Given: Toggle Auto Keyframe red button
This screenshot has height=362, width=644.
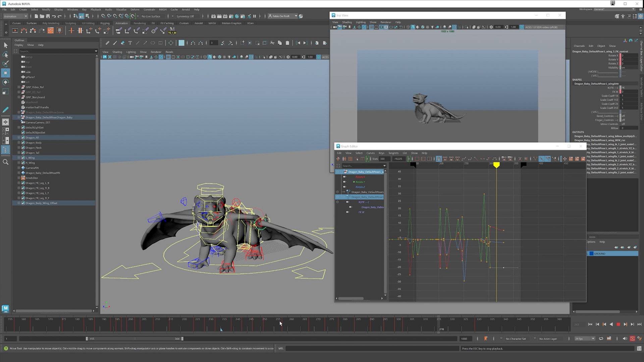Looking at the screenshot, I should [x=632, y=339].
